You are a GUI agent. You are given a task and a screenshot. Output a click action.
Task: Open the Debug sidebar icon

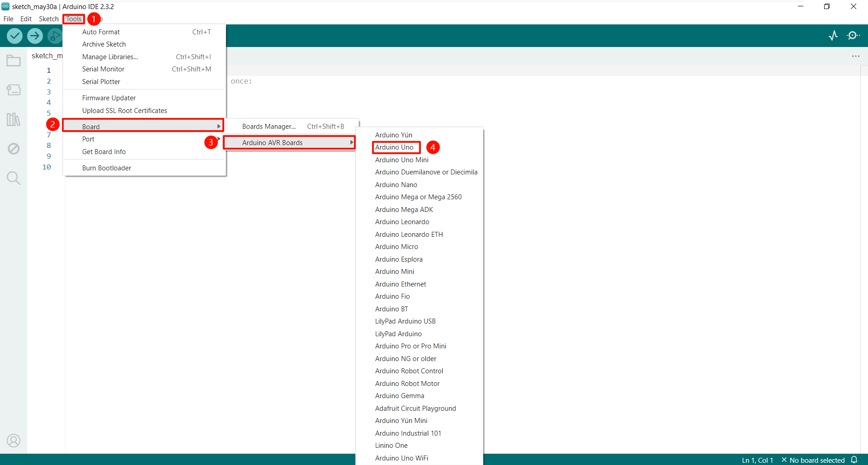[x=14, y=149]
